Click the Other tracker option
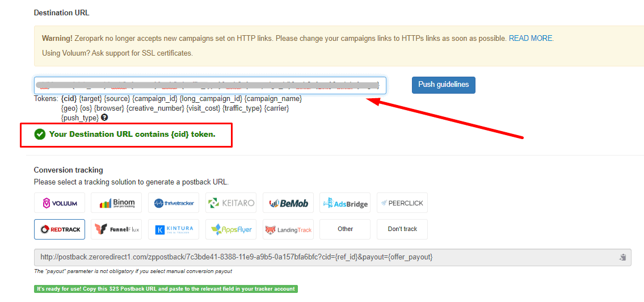644x302 pixels. tap(345, 229)
